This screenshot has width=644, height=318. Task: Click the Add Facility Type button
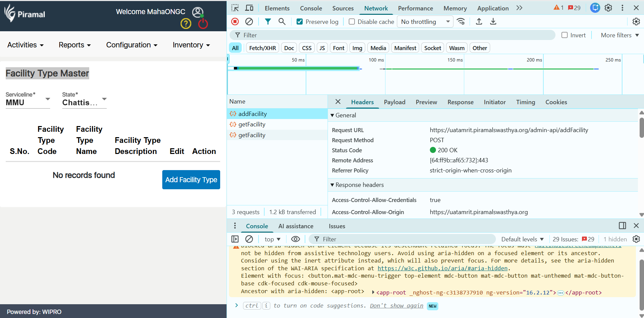pyautogui.click(x=191, y=180)
